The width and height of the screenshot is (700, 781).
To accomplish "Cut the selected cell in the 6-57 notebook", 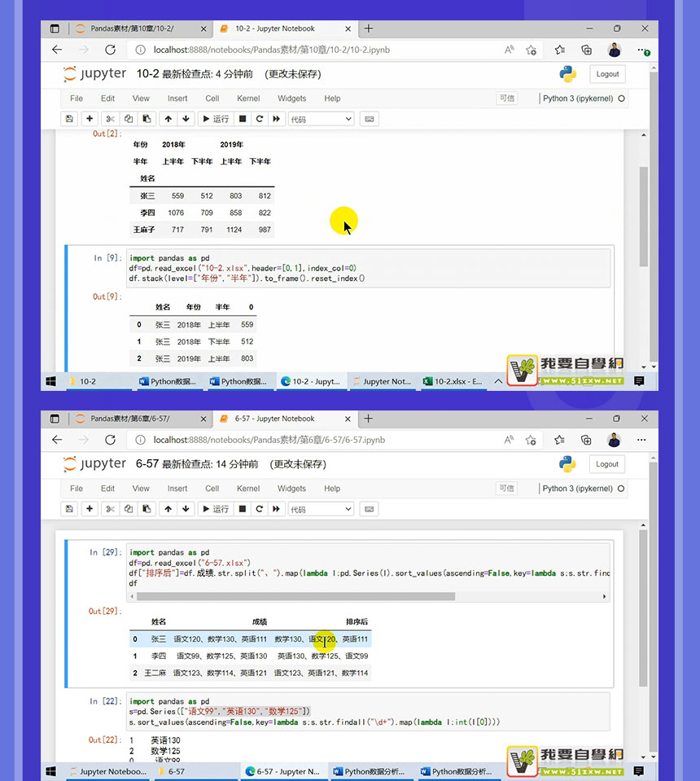I will click(x=110, y=509).
